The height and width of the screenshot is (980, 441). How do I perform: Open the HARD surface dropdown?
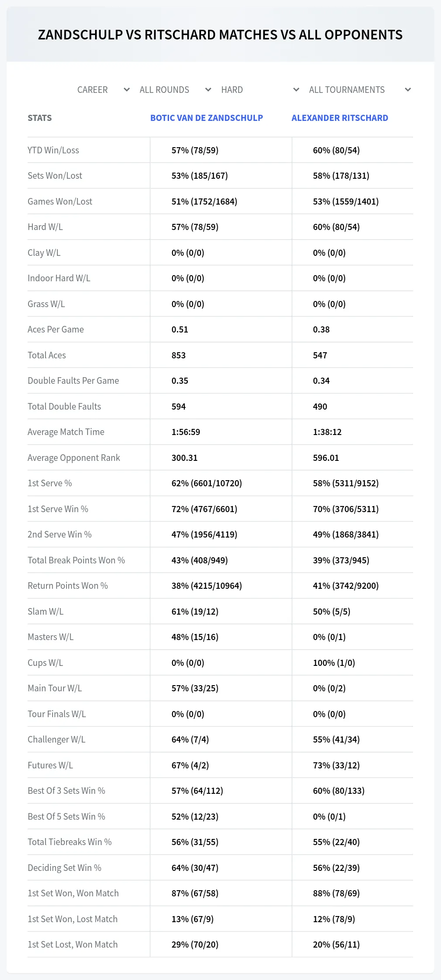tap(260, 90)
